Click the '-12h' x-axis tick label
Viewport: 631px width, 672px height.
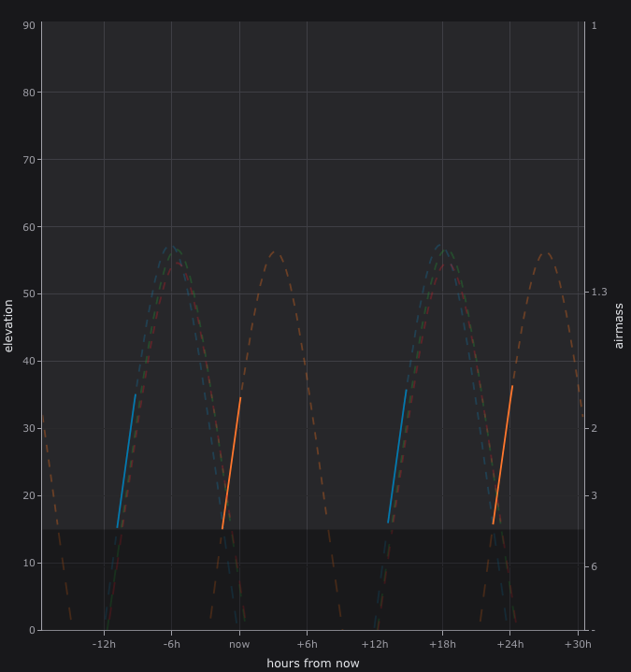104,644
